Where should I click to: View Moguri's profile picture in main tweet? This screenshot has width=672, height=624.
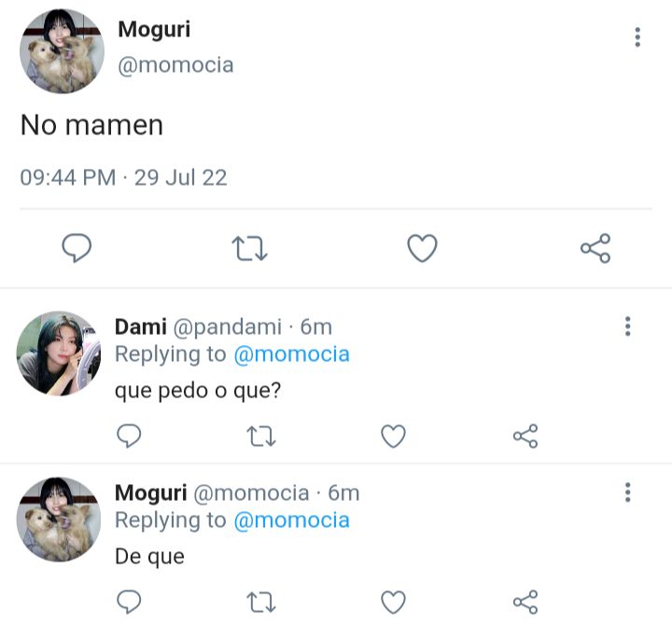pyautogui.click(x=62, y=51)
